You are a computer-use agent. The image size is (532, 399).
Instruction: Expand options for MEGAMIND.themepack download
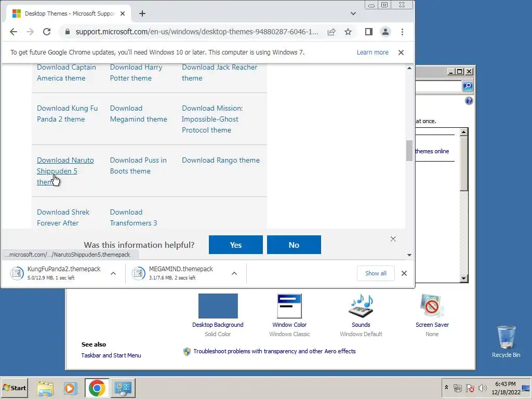pyautogui.click(x=234, y=273)
